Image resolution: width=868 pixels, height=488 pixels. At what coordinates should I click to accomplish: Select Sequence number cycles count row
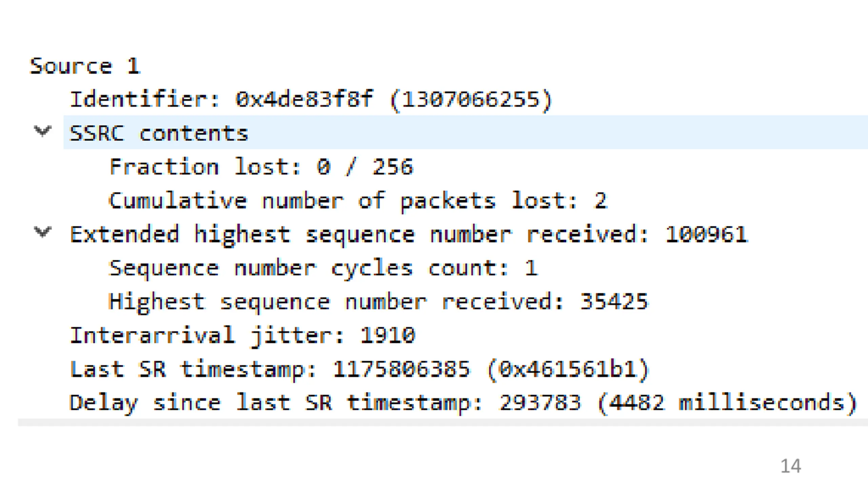pyautogui.click(x=323, y=268)
